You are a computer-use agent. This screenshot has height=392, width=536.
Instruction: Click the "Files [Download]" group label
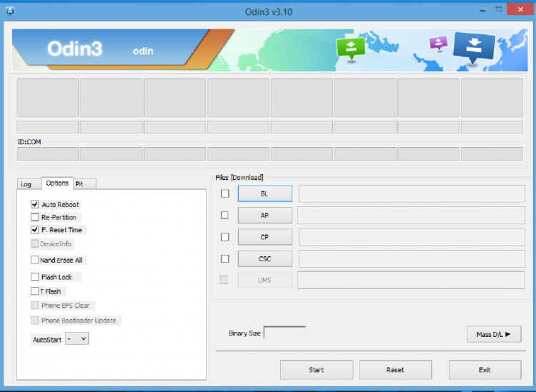[x=239, y=178]
